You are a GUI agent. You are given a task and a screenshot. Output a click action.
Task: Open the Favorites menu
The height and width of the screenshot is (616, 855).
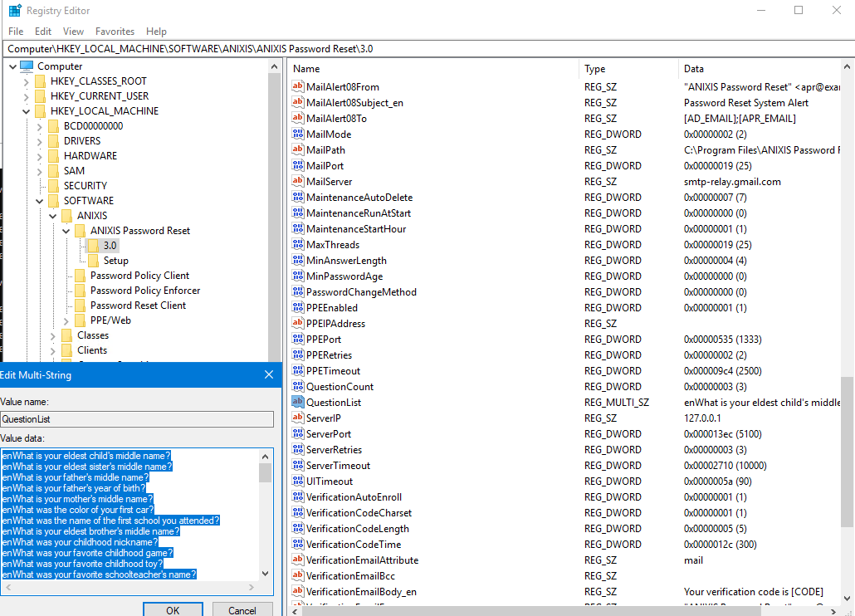click(115, 32)
